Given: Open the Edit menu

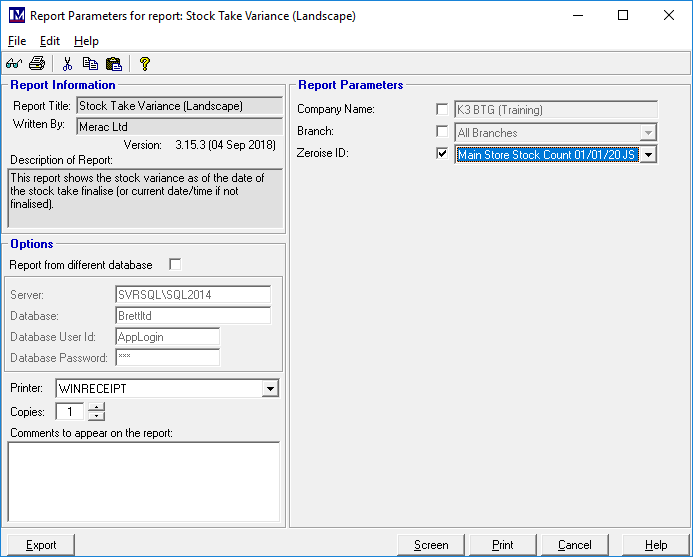Looking at the screenshot, I should pyautogui.click(x=50, y=41).
